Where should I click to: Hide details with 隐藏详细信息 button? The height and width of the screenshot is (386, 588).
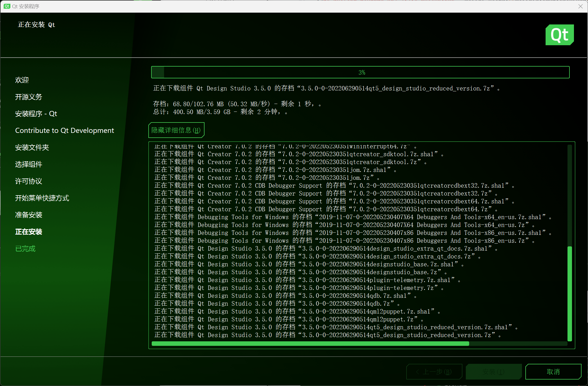(x=176, y=130)
